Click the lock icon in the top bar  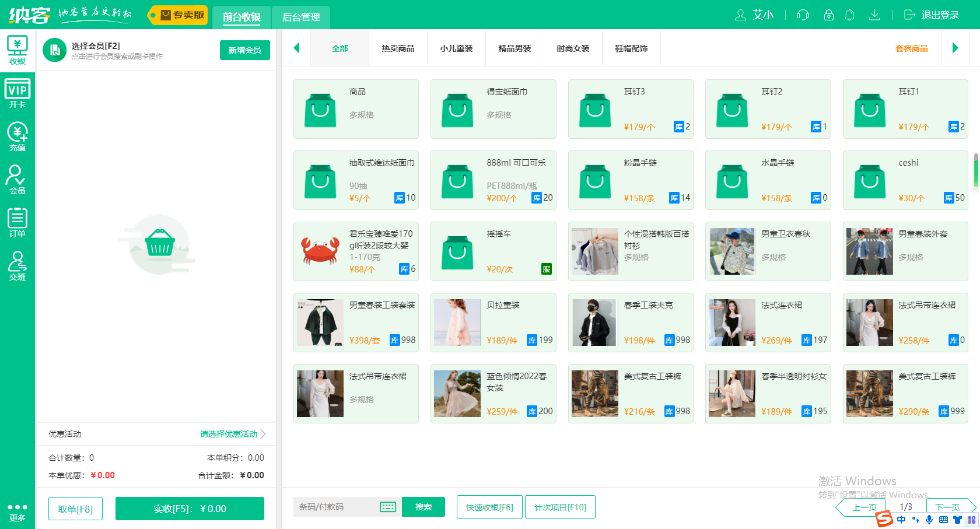coord(828,15)
